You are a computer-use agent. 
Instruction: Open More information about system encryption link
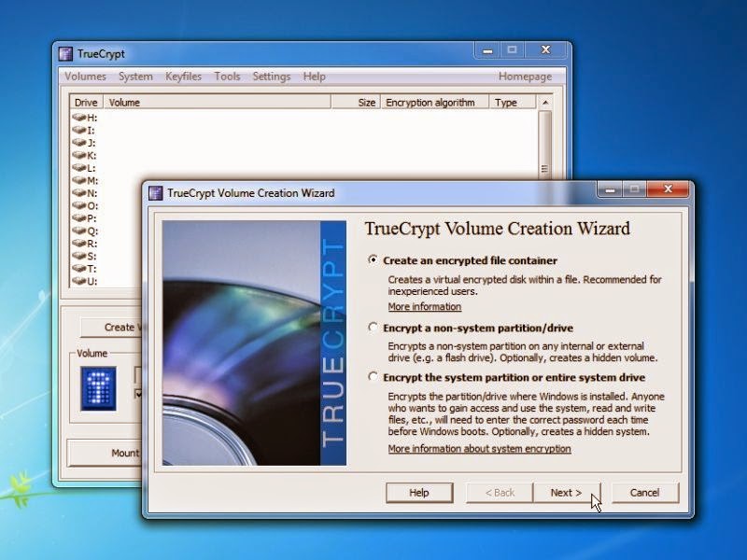tap(479, 449)
